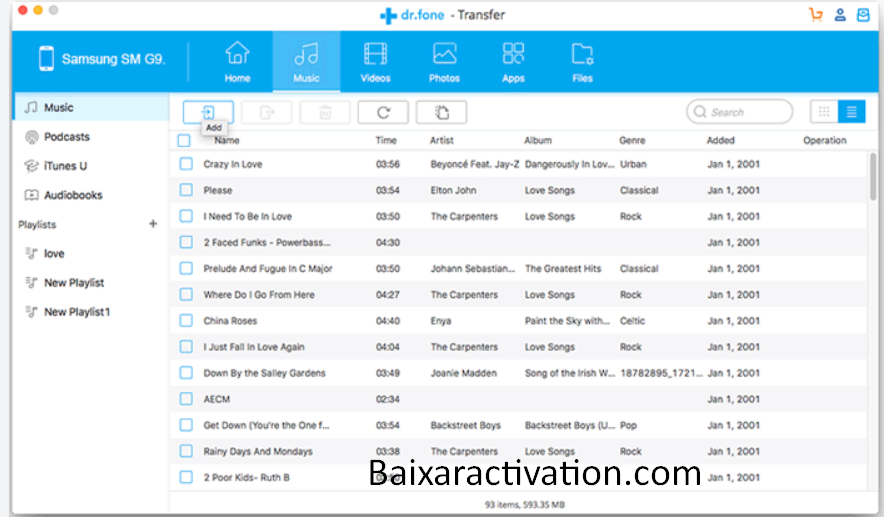Click 'Backstreet Boys' artist cell

(x=466, y=425)
